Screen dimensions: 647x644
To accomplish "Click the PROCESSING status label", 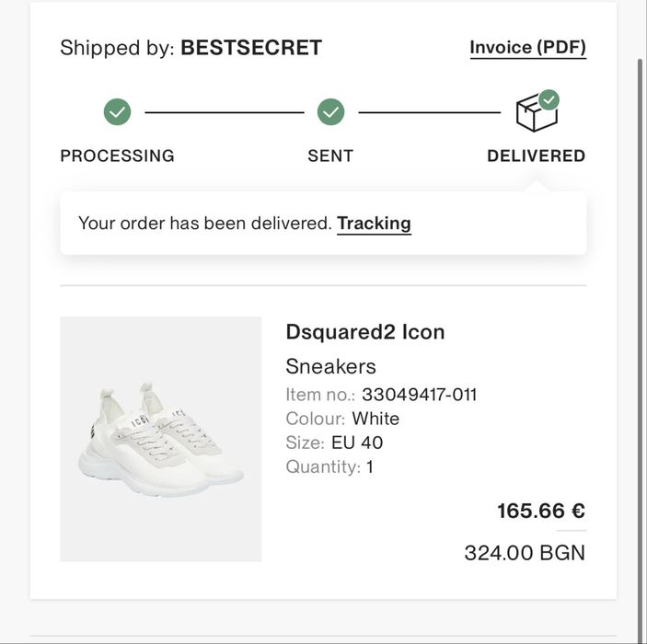I will 117,156.
